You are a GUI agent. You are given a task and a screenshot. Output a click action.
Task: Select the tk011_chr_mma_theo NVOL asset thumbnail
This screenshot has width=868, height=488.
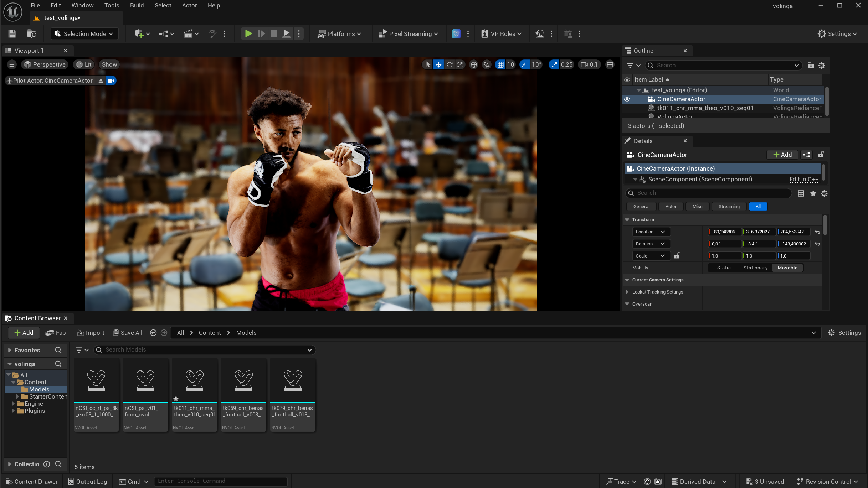point(194,379)
